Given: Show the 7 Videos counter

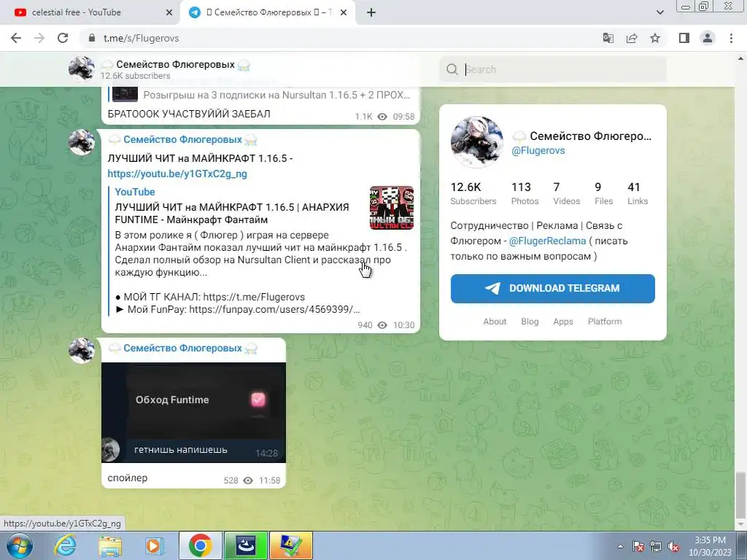Looking at the screenshot, I should pos(566,193).
